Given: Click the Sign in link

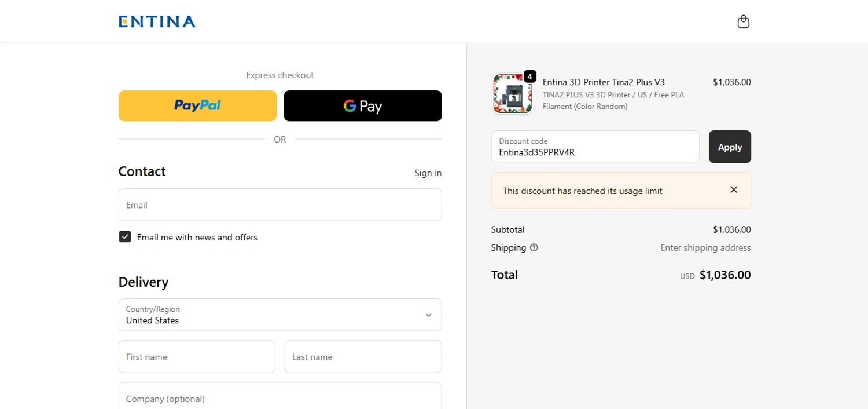Looking at the screenshot, I should coord(428,173).
